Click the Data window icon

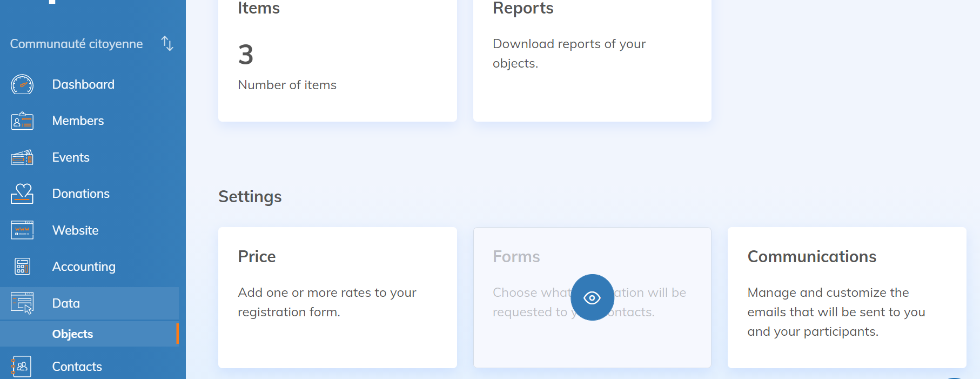pyautogui.click(x=22, y=303)
